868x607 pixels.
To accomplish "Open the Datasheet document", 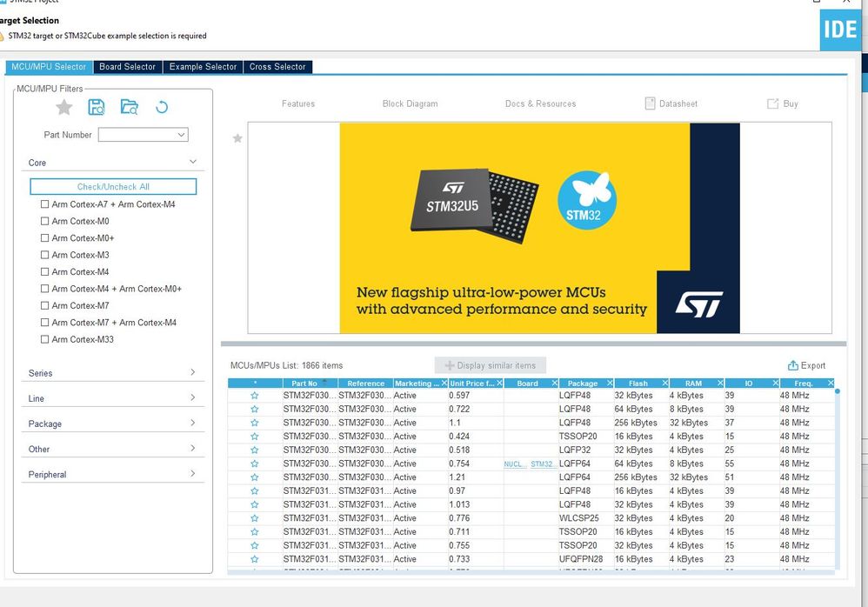I will (x=671, y=103).
